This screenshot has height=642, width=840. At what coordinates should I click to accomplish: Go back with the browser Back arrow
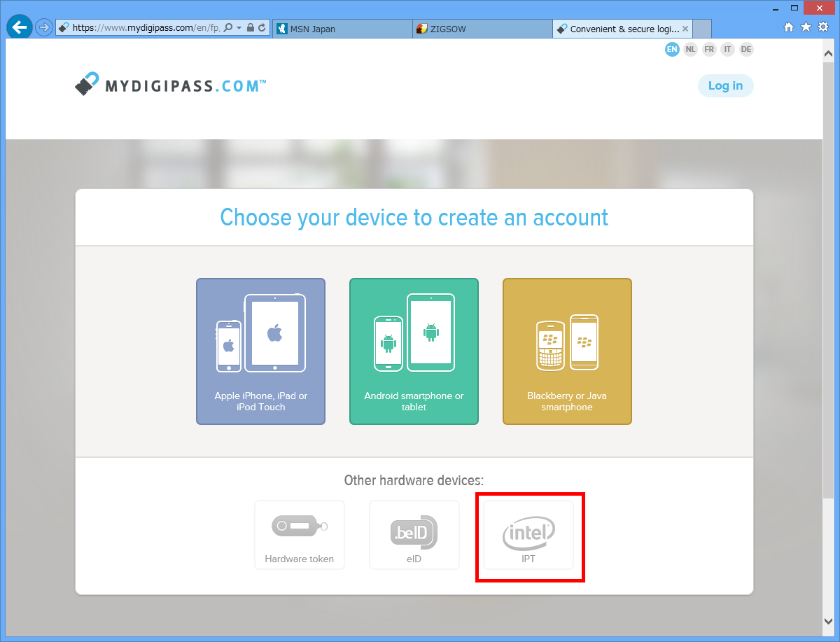pyautogui.click(x=20, y=27)
